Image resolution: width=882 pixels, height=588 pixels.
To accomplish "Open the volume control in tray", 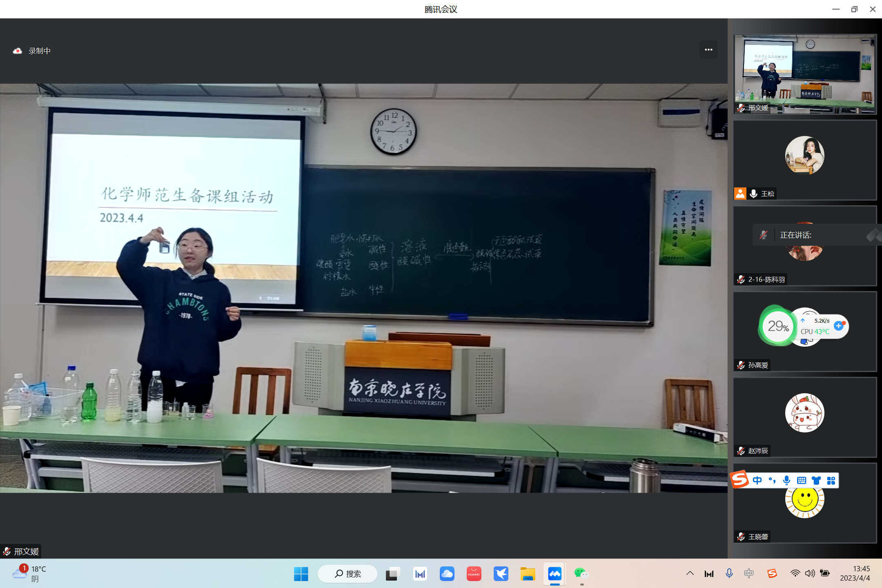I will tap(810, 574).
